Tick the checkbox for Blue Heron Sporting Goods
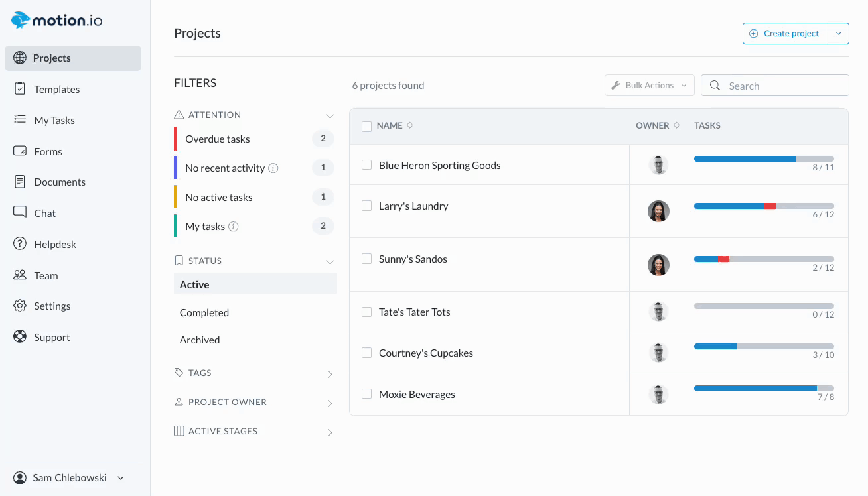Viewport: 868px width, 496px height. 366,165
